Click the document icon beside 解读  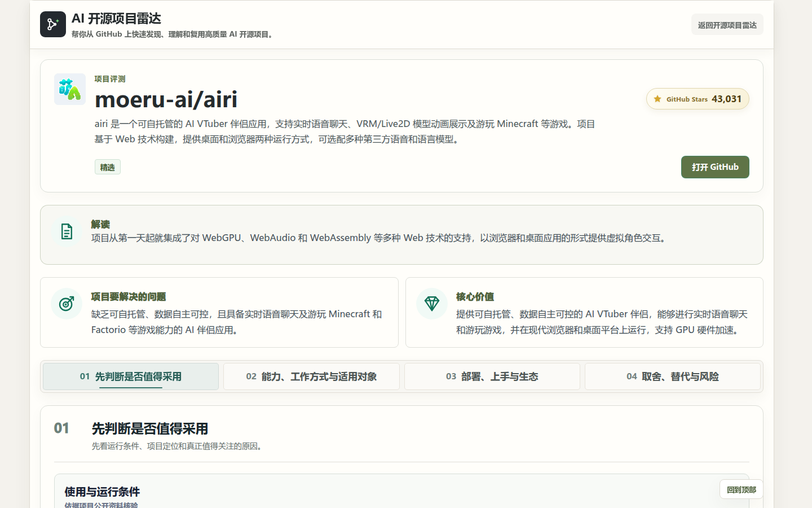click(67, 231)
